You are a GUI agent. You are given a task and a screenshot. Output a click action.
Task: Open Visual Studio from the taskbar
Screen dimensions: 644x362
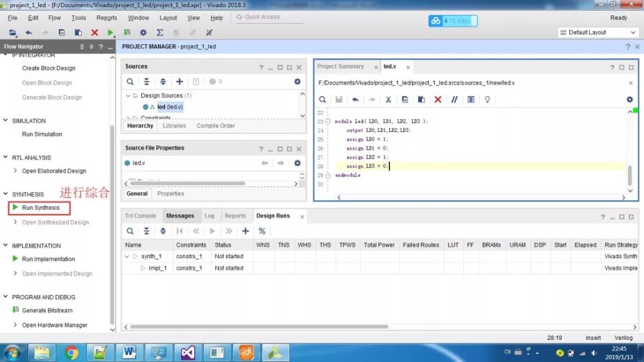(x=188, y=352)
